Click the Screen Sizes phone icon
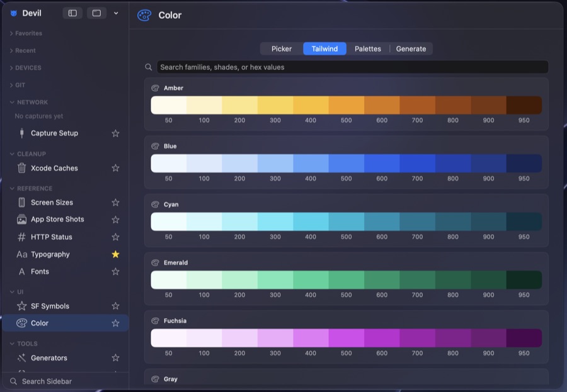This screenshot has width=567, height=392. click(21, 203)
